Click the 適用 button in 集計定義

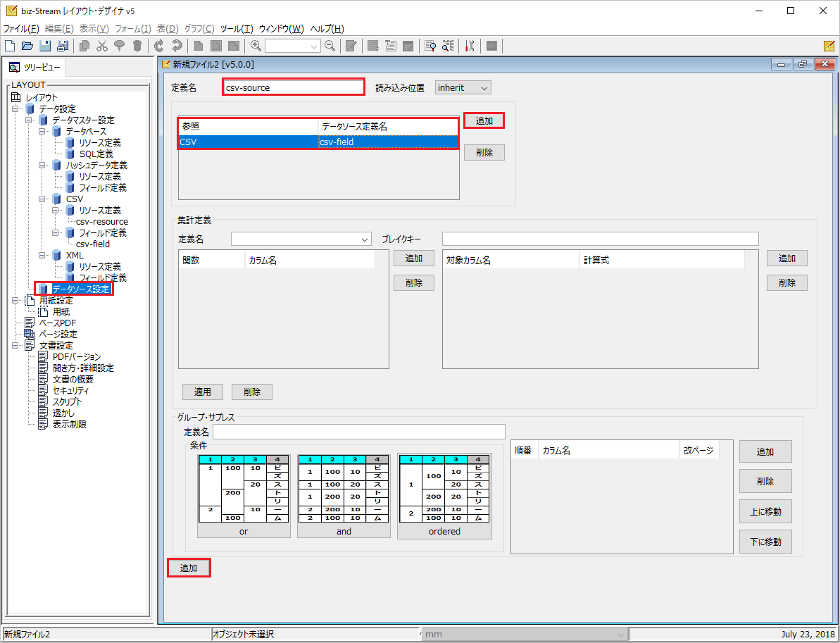203,392
